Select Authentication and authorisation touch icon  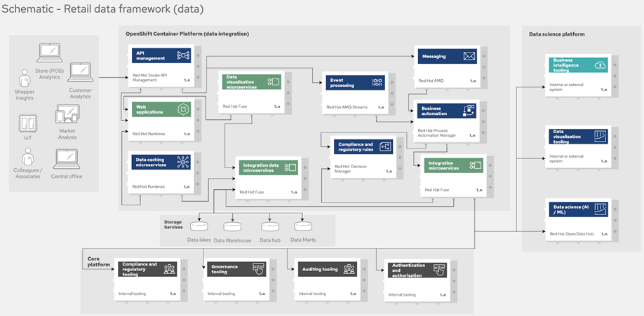click(x=439, y=270)
